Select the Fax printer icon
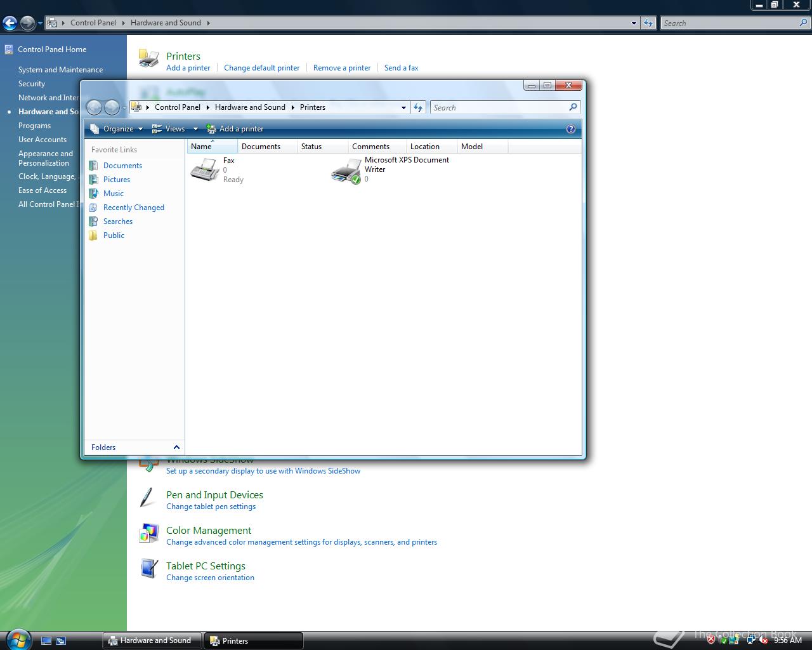The height and width of the screenshot is (650, 812). pos(205,169)
